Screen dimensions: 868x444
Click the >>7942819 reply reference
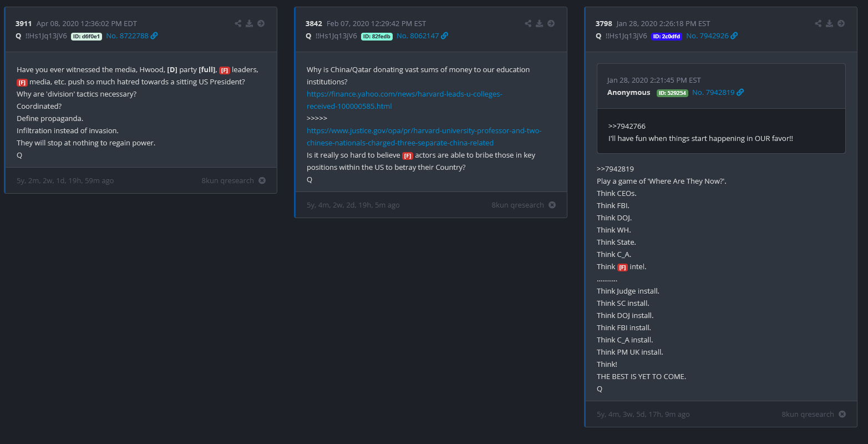[x=615, y=169]
